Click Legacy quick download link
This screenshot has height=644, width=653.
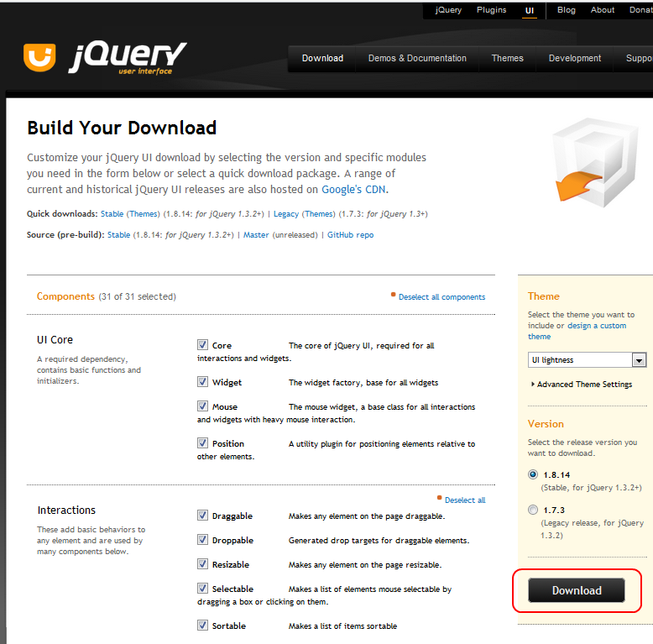tap(286, 214)
